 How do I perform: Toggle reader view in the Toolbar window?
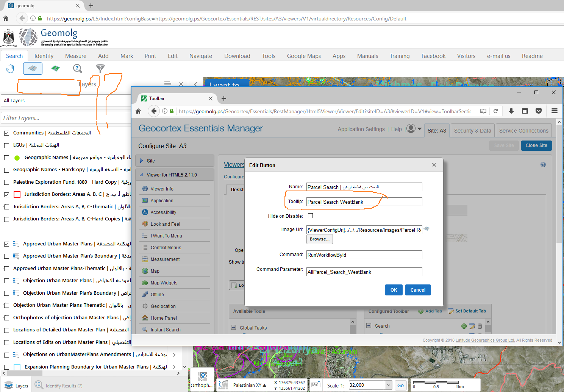(483, 111)
